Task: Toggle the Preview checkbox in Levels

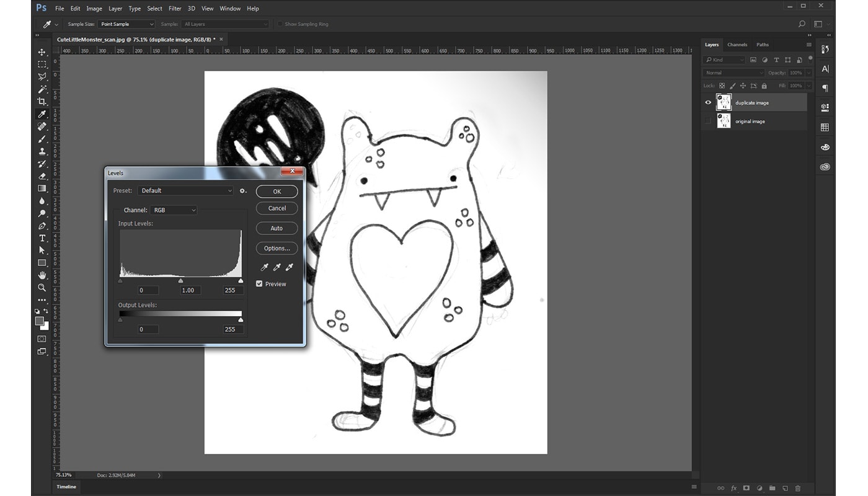Action: click(x=259, y=284)
